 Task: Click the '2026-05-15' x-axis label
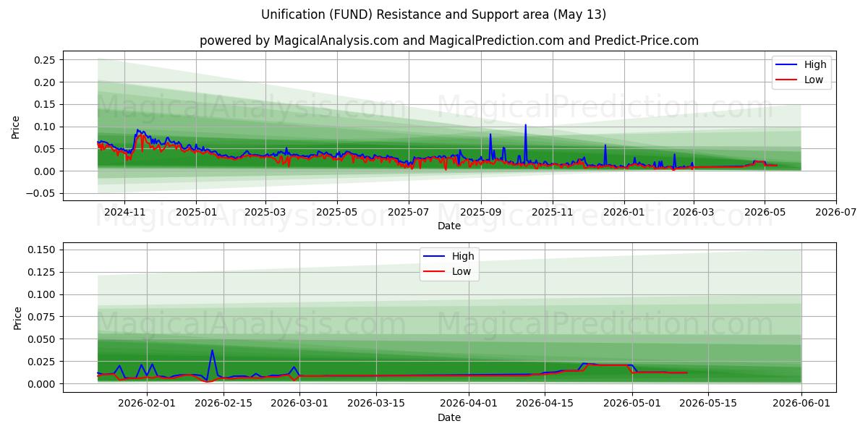(x=709, y=404)
